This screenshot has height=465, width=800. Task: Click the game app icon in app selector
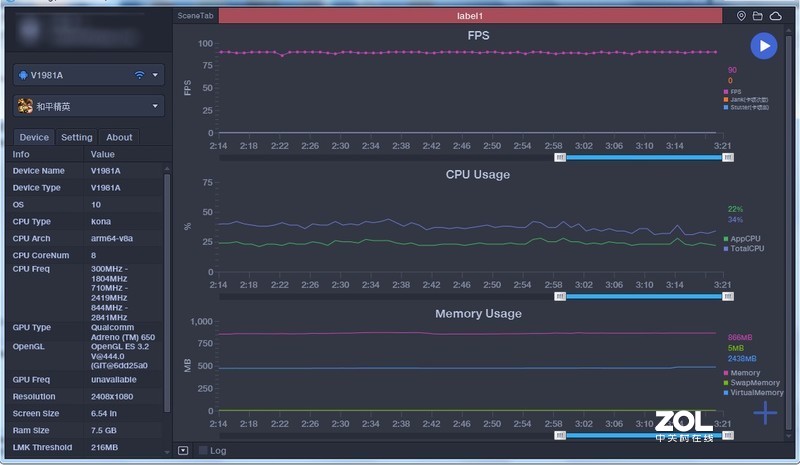pyautogui.click(x=25, y=106)
